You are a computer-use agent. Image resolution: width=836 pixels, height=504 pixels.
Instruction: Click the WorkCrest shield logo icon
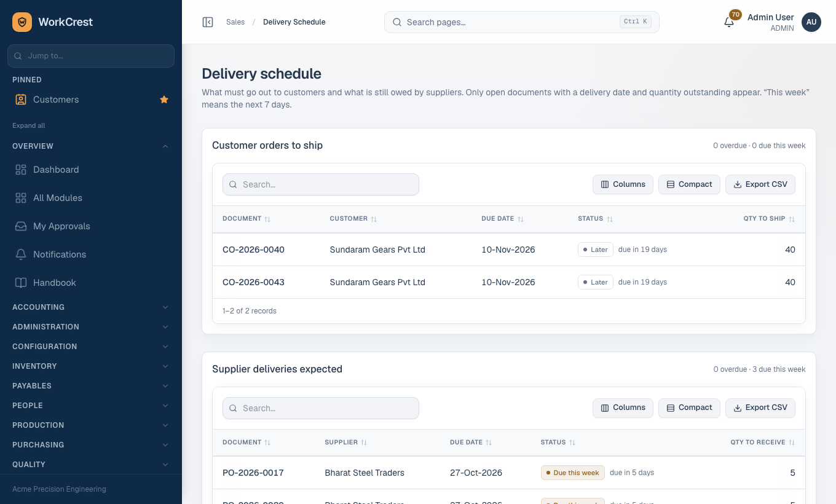coord(22,22)
